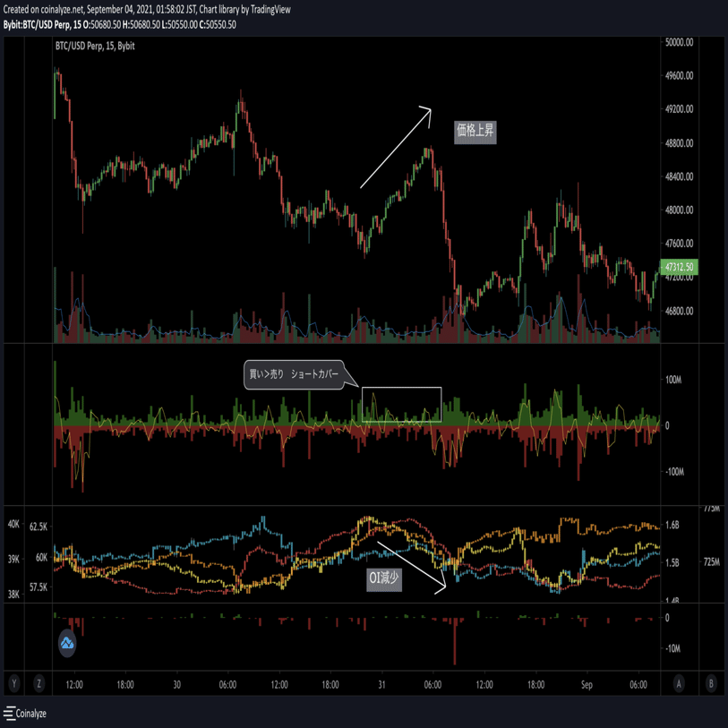Select the 価格上昇 text annotation

coord(475,132)
